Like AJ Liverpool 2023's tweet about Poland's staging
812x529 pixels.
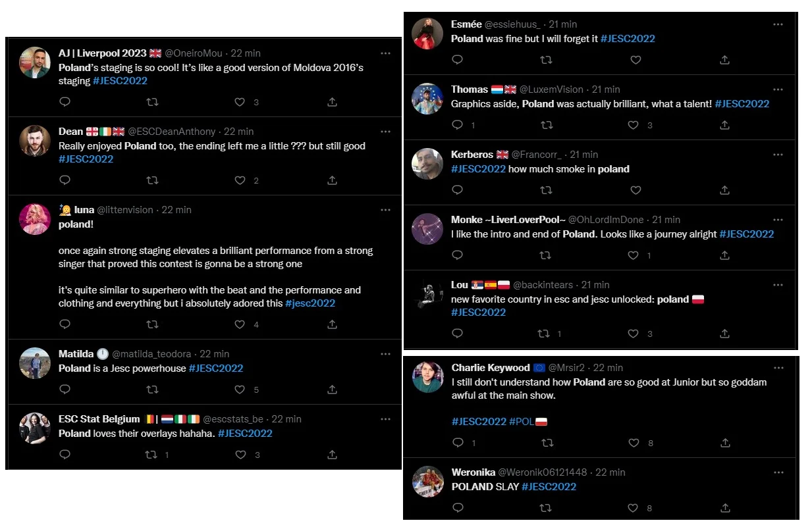click(240, 102)
